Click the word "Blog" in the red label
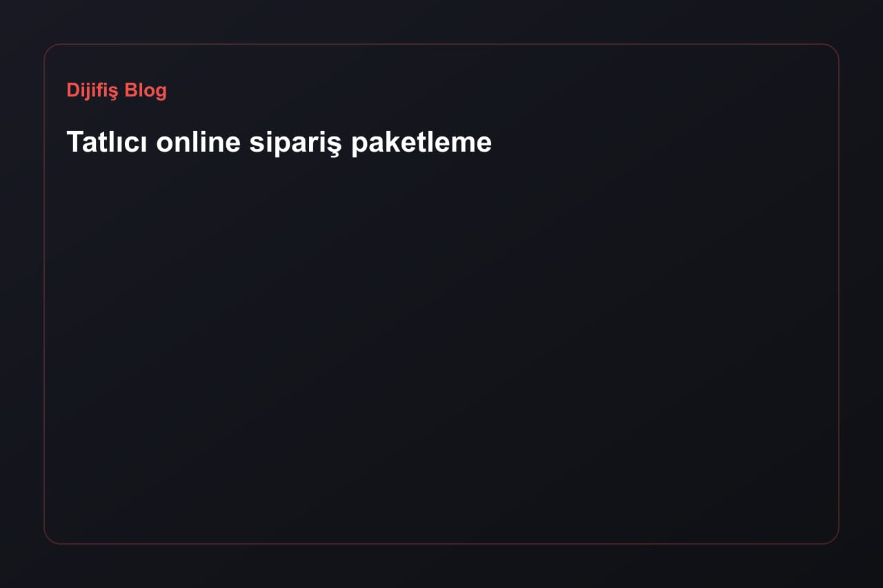 tap(146, 90)
